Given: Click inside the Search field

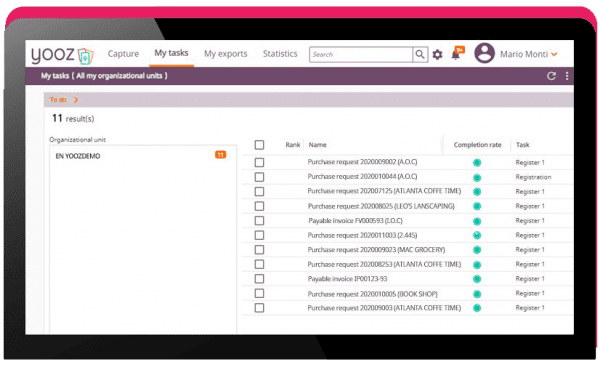Looking at the screenshot, I should [x=361, y=54].
